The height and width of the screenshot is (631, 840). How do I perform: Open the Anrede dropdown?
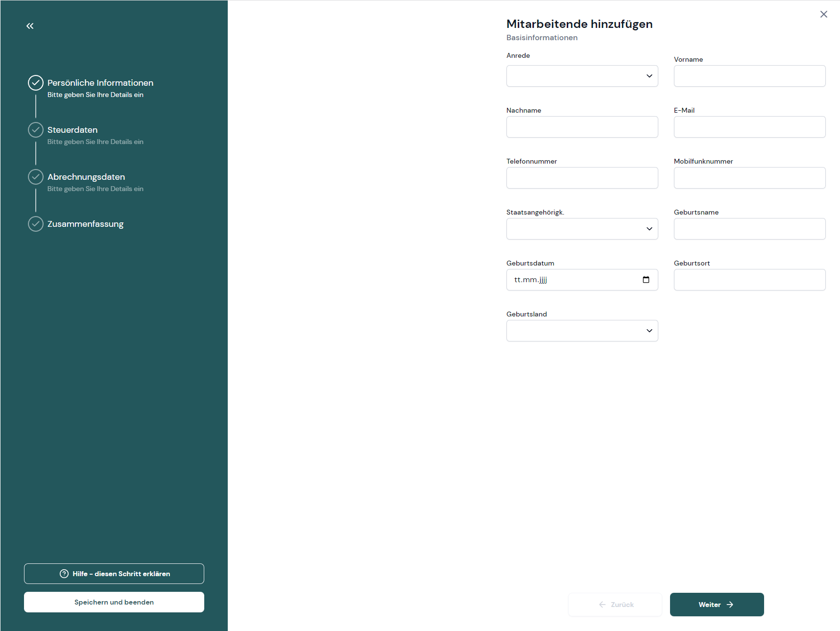582,76
